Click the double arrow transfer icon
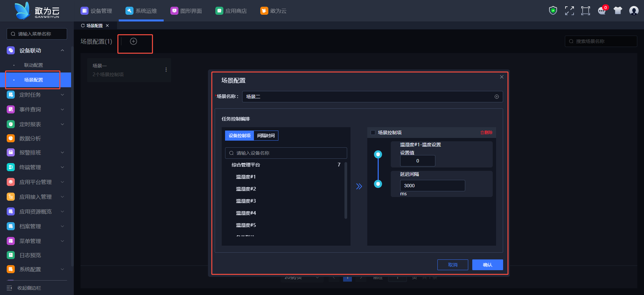644x295 pixels. (x=359, y=186)
